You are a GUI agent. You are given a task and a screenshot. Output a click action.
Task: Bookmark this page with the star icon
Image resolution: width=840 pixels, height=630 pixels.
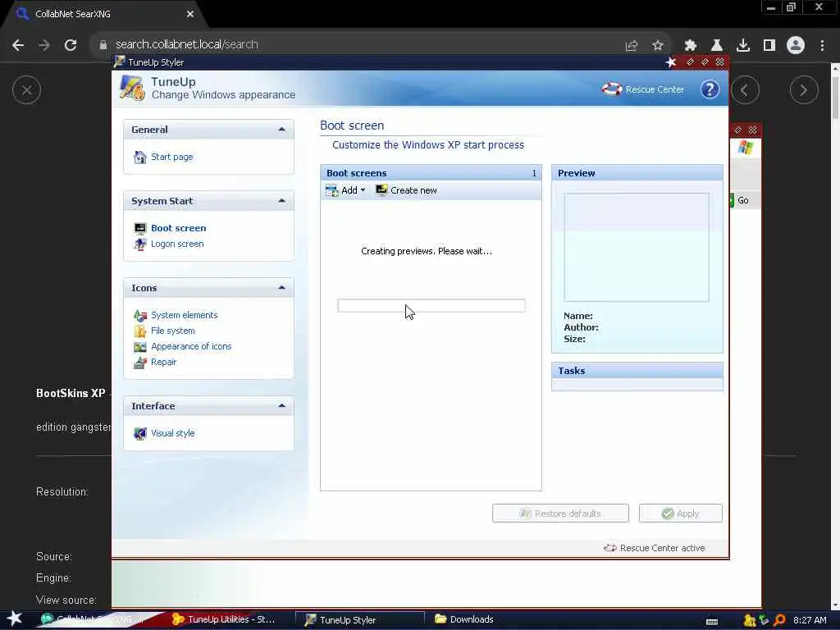(x=658, y=46)
